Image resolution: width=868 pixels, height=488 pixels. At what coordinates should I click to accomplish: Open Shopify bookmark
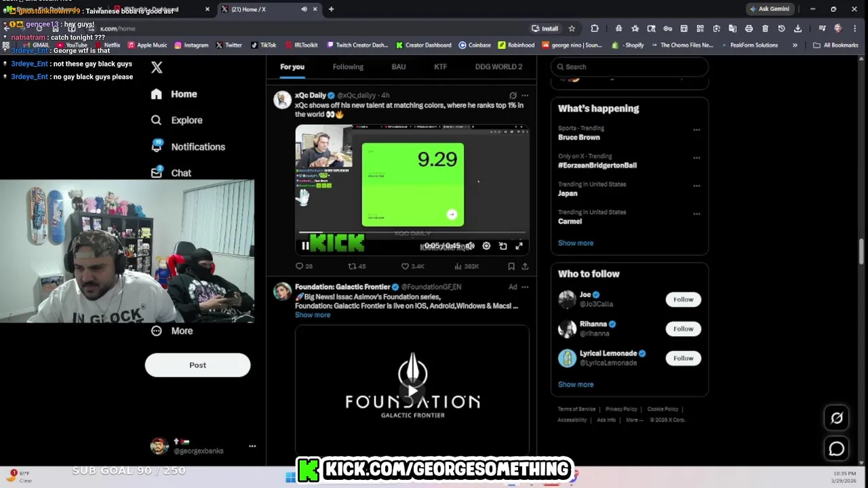point(629,45)
